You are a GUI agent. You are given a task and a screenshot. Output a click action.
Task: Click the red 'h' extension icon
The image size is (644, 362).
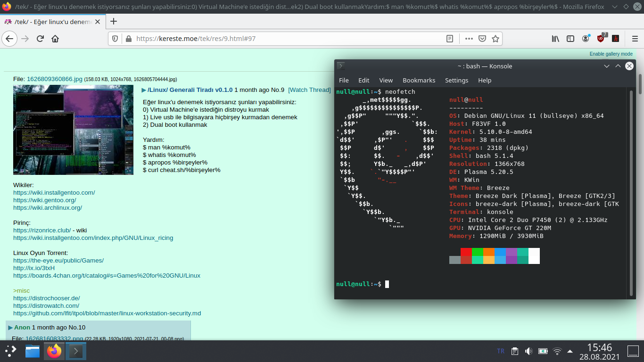(615, 39)
